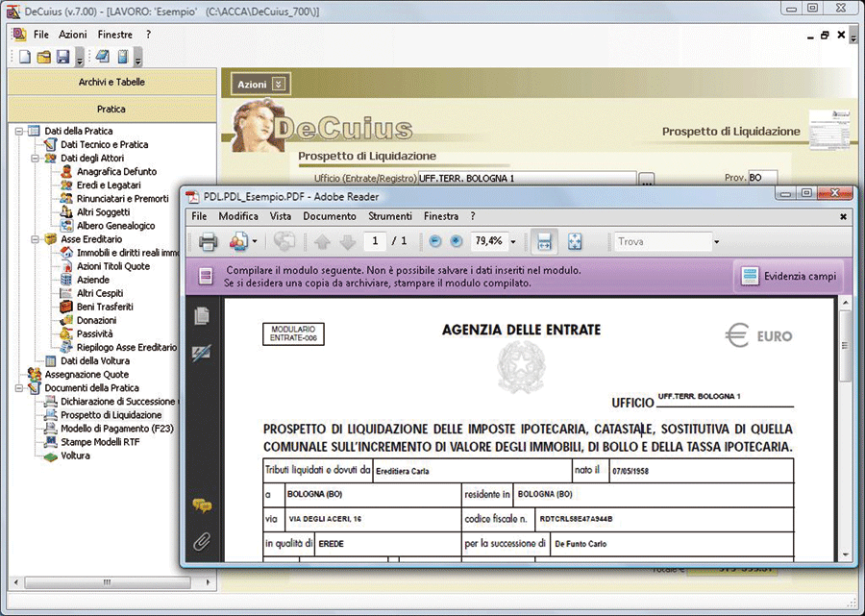Select Prospetto di Liquidazione in tree
Viewport: 865px width, 616px height.
coord(111,415)
